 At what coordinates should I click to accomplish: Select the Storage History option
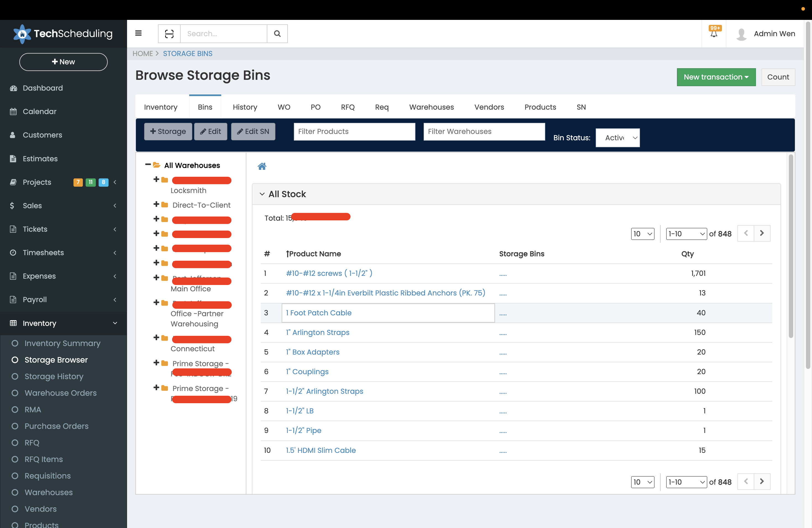click(54, 376)
